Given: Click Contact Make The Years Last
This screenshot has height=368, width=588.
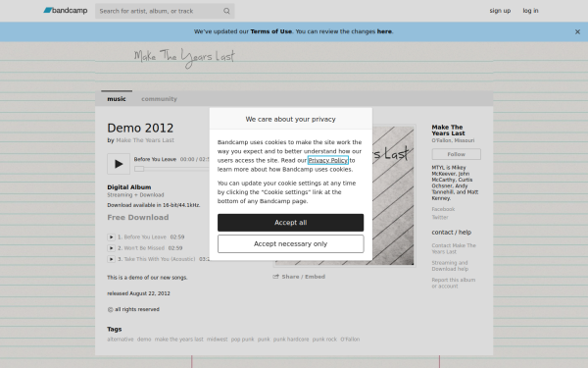Looking at the screenshot, I should pyautogui.click(x=454, y=248).
